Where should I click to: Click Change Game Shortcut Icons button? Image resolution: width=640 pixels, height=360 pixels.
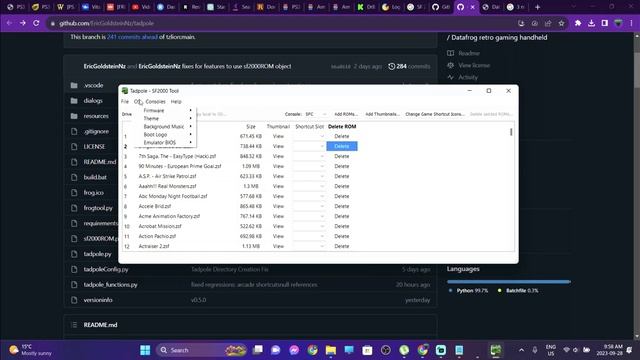pyautogui.click(x=435, y=114)
